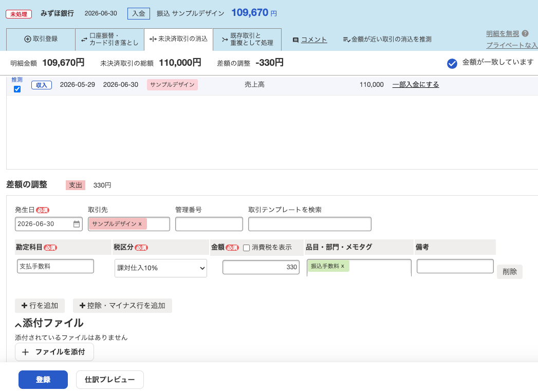The height and width of the screenshot is (392, 538).
Task: Click the 管理番号 input field
Action: point(209,224)
